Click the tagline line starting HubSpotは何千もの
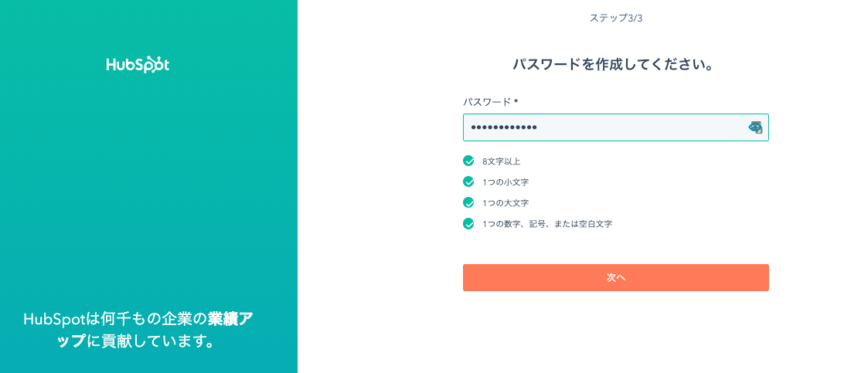868x373 pixels. (x=138, y=319)
